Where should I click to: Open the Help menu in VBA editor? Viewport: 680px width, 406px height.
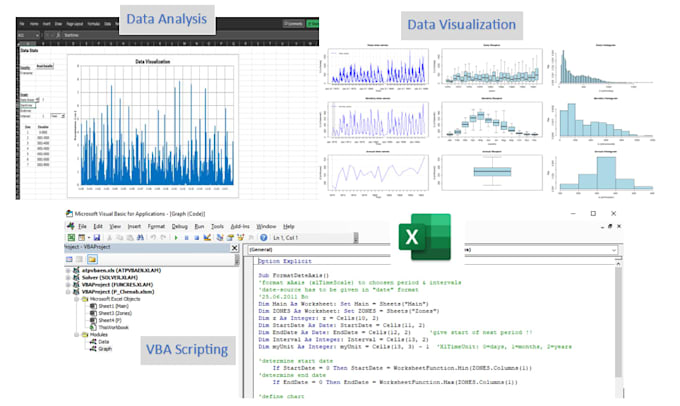click(x=288, y=226)
